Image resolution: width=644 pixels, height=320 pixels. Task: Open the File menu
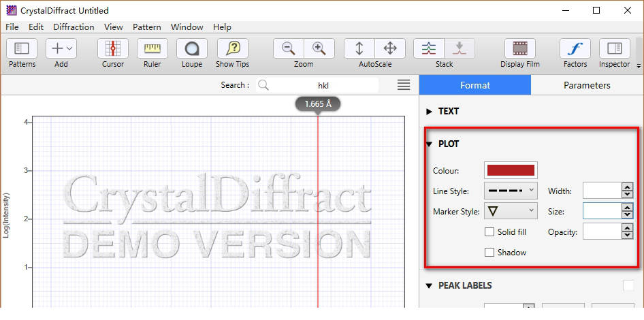pos(12,27)
